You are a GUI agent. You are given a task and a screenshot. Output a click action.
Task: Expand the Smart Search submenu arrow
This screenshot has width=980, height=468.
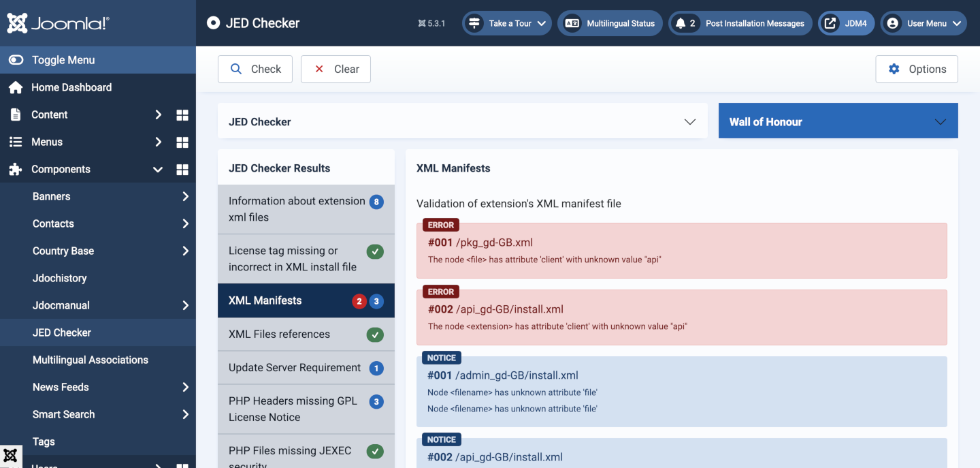(x=185, y=414)
